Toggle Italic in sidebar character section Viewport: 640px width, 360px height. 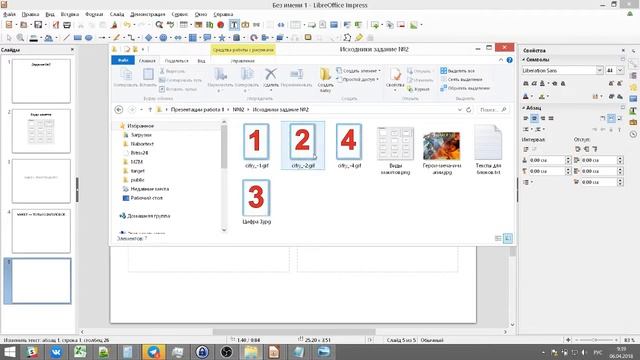pos(534,83)
